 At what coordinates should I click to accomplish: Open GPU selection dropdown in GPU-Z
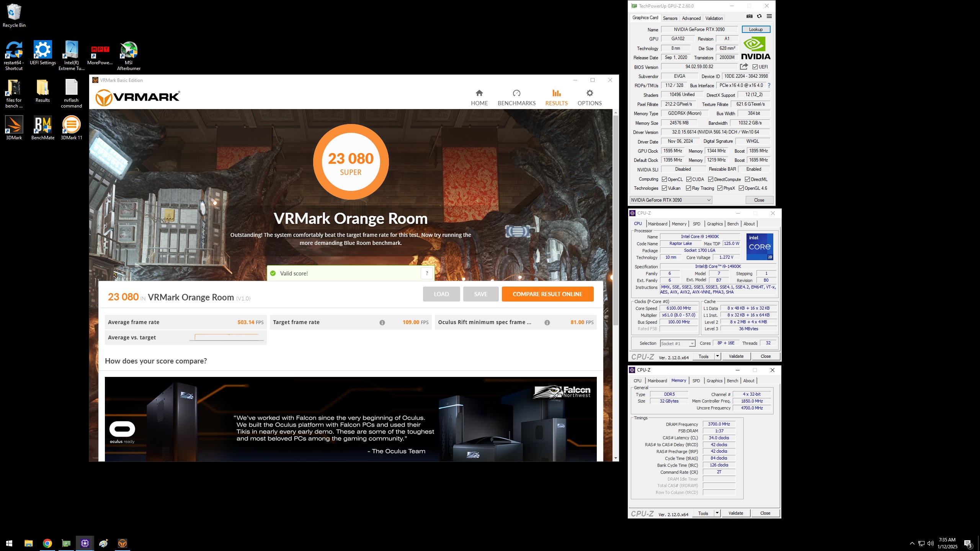pos(671,200)
